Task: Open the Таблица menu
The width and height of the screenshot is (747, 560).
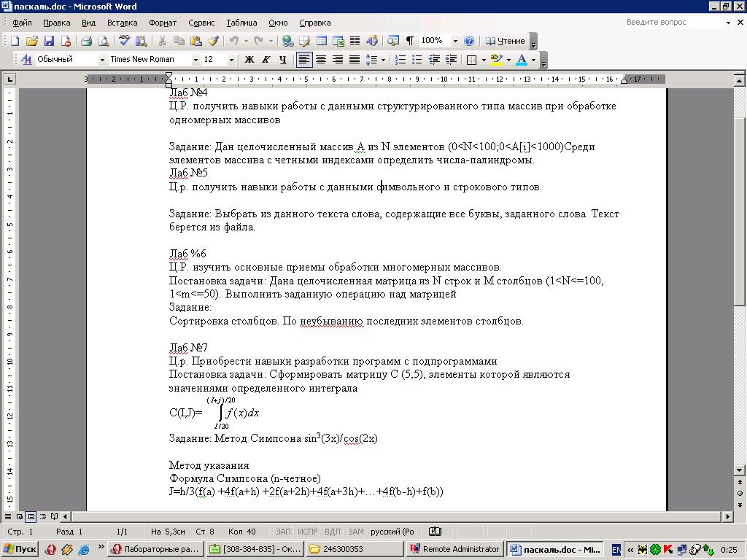Action: (241, 23)
